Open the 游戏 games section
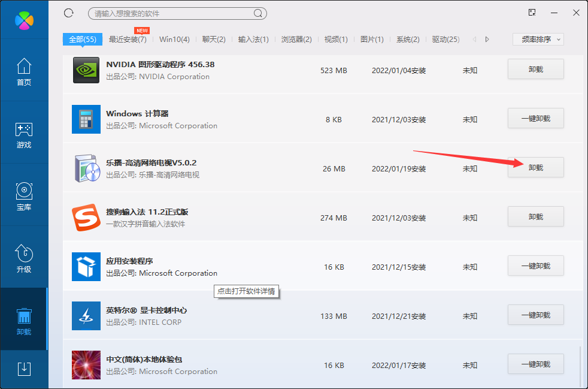The height and width of the screenshot is (389, 588). pos(24,135)
